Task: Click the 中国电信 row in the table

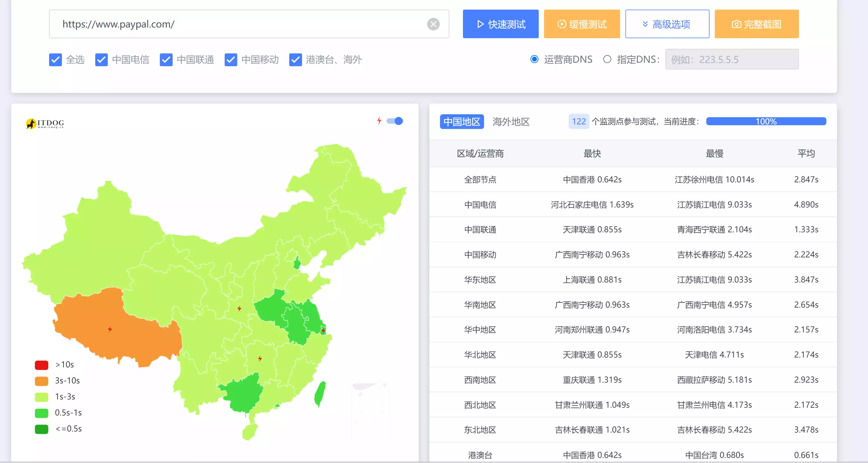Action: pyautogui.click(x=633, y=204)
